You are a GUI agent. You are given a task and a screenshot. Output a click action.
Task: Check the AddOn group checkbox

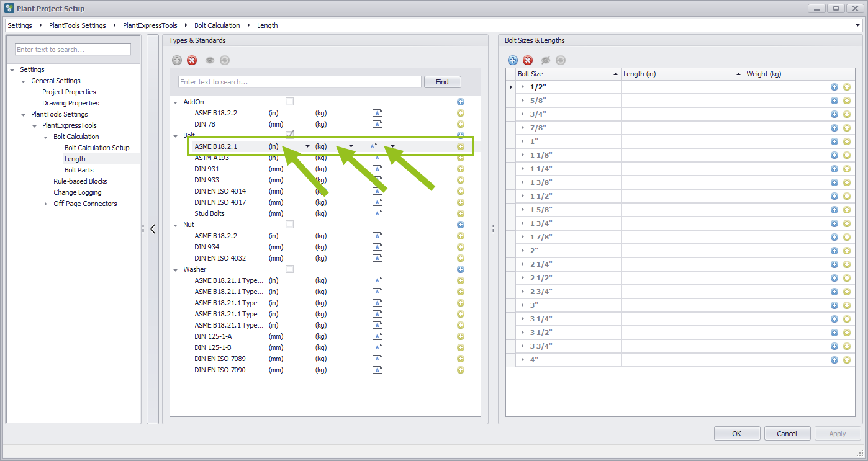click(289, 102)
